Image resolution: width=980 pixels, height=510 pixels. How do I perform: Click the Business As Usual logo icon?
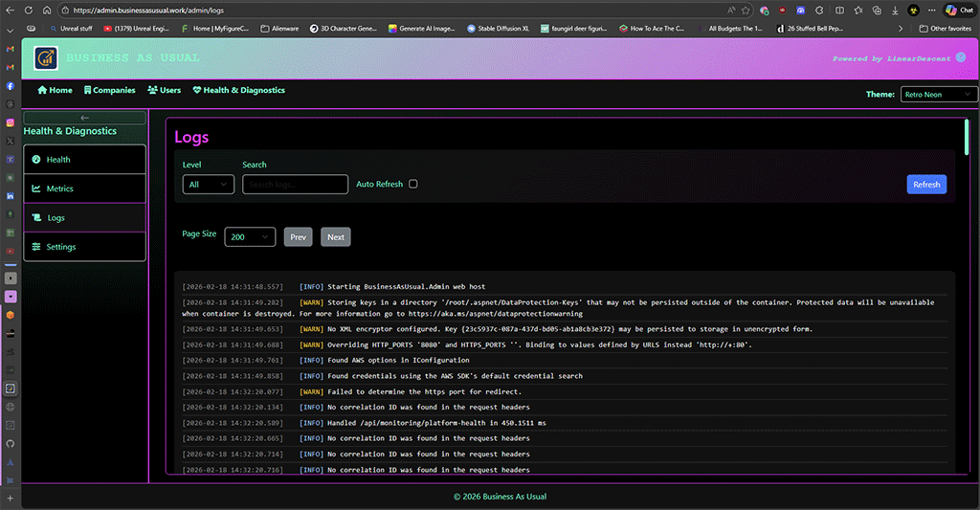(45, 59)
